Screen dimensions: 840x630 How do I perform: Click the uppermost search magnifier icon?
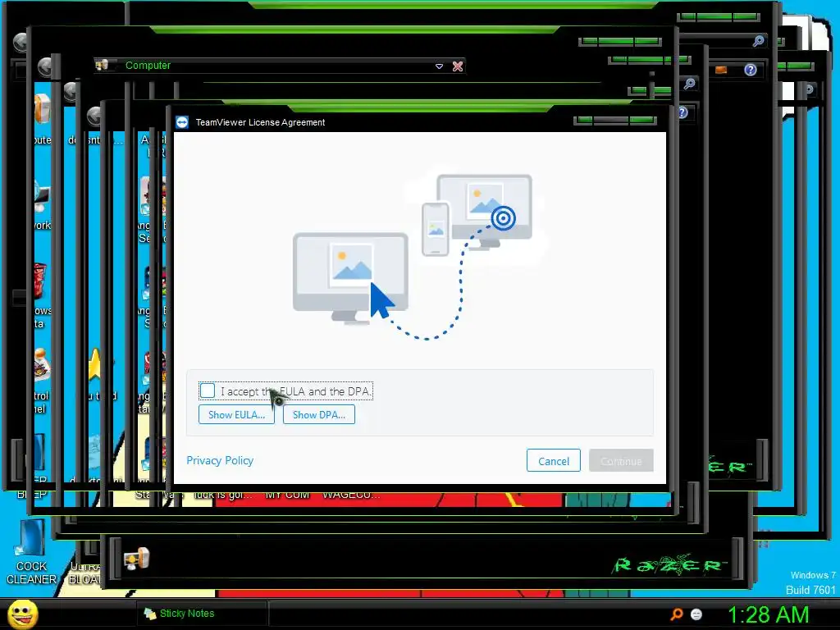(x=759, y=41)
